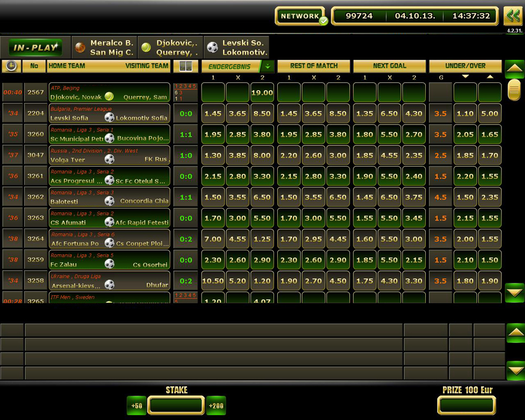525x420 pixels.
Task: Add +50 to stake
Action: (x=136, y=406)
